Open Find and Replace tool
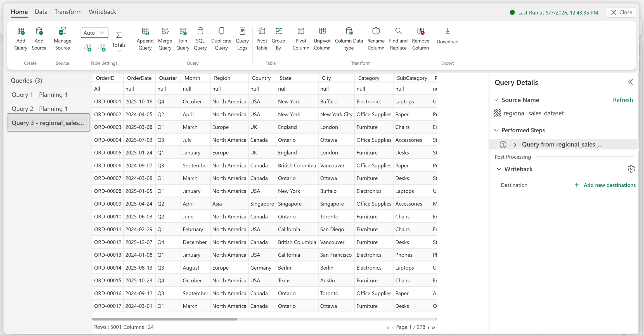The image size is (644, 335). [398, 39]
